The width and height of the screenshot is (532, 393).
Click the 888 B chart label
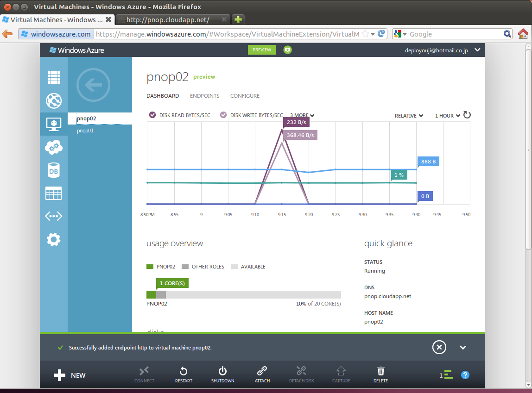pyautogui.click(x=428, y=162)
